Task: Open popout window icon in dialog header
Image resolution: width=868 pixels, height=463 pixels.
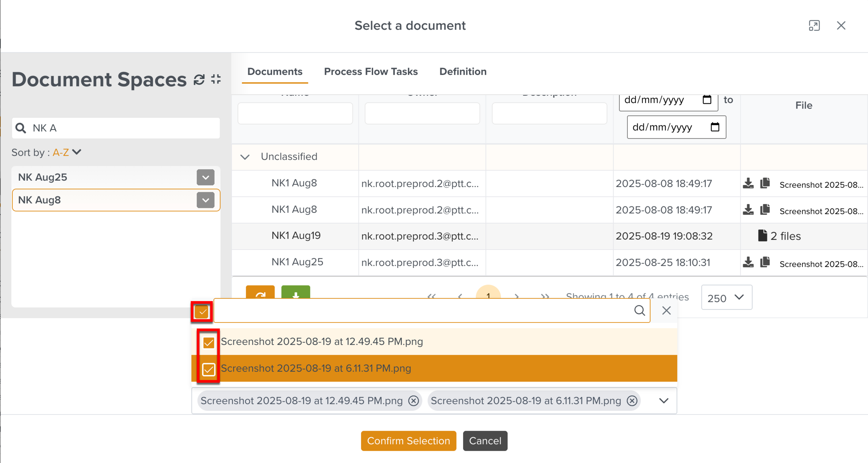Action: coord(814,26)
